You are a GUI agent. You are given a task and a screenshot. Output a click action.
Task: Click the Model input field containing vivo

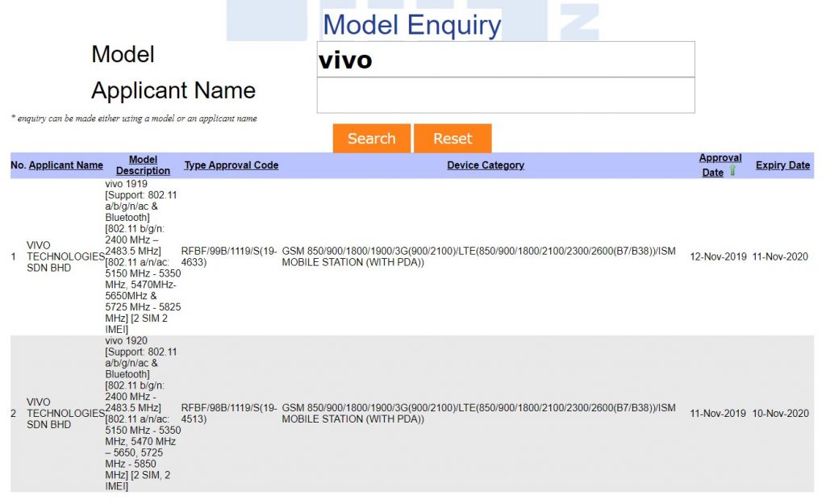click(x=506, y=60)
